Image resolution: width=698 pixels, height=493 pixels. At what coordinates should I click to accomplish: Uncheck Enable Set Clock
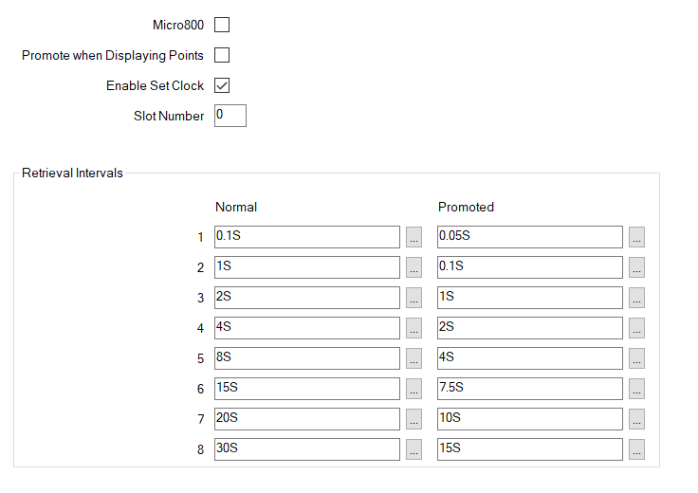pos(222,86)
